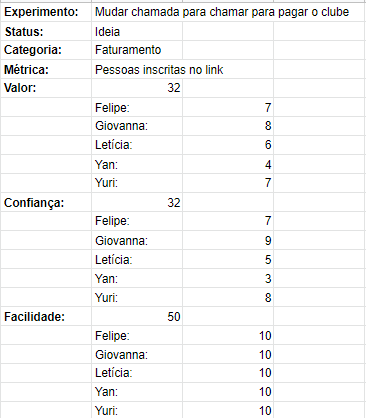Click Yuri's Confiança score of 8

pos(228,297)
